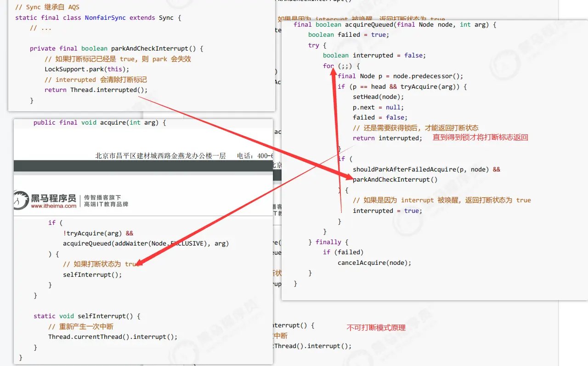Click the comment '// 如果是因为 interrupt 被唤醒, 返回打断状态为 true' above 'interrupted = true;'
This screenshot has height=366, width=588.
click(442, 200)
